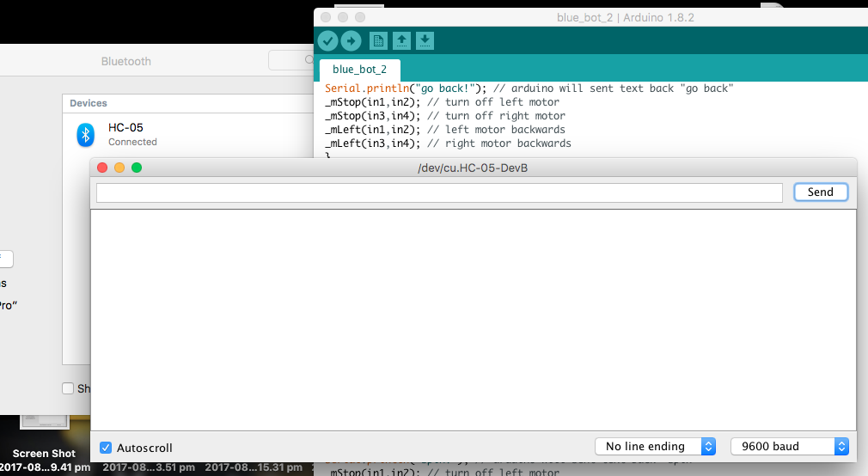Click the serial monitor output area
Screen dimensions: 868x476
pyautogui.click(x=474, y=320)
